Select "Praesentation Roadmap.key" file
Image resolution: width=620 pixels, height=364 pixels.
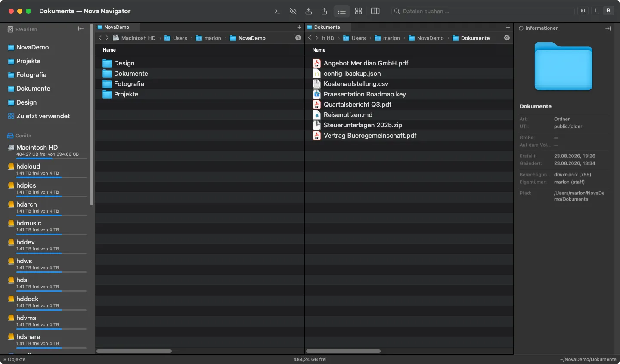(x=409, y=94)
